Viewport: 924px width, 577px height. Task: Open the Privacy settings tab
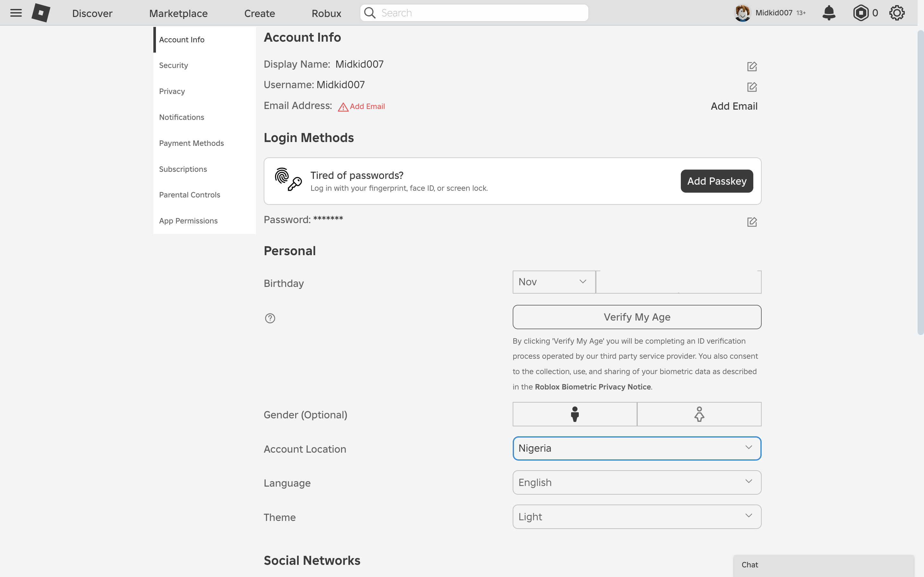click(x=172, y=91)
